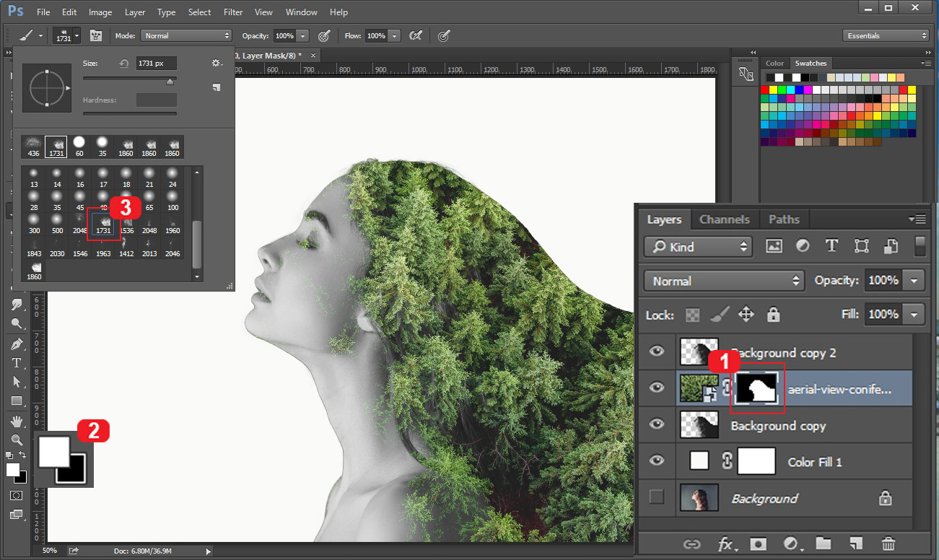Lock image pixels with brush icon
This screenshot has height=560, width=939.
pyautogui.click(x=720, y=315)
